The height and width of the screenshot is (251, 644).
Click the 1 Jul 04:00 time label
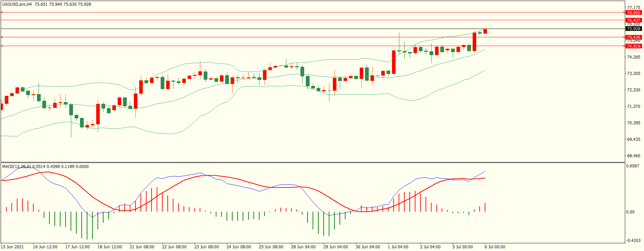click(x=398, y=247)
